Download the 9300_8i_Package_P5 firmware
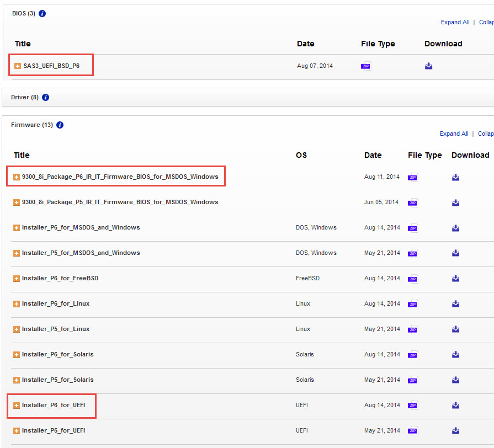 [455, 202]
